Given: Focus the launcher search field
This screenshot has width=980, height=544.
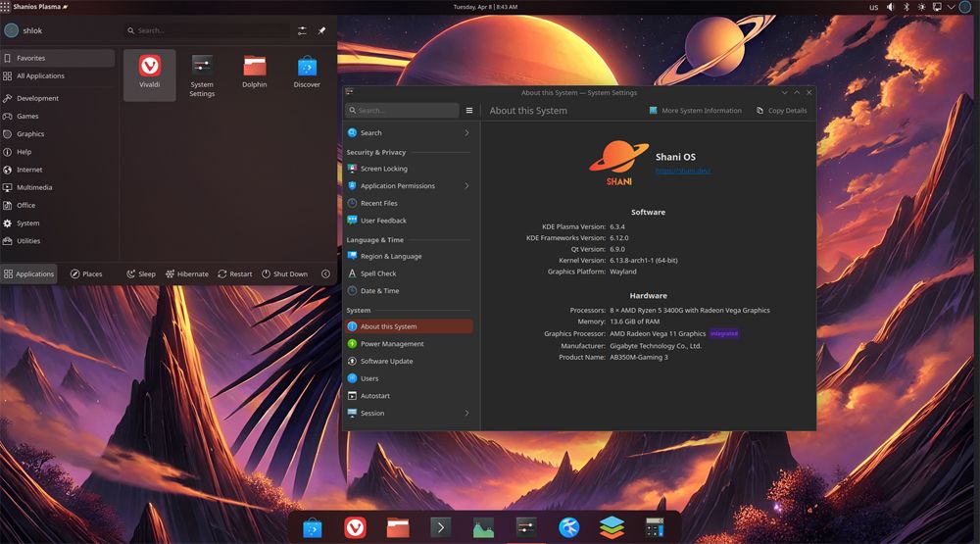Looking at the screenshot, I should pos(208,30).
